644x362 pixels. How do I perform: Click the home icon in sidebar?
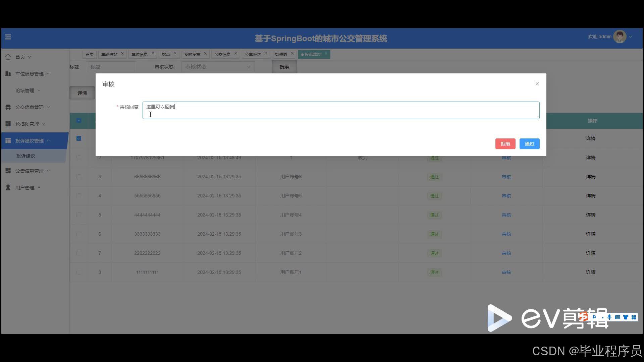(x=8, y=57)
